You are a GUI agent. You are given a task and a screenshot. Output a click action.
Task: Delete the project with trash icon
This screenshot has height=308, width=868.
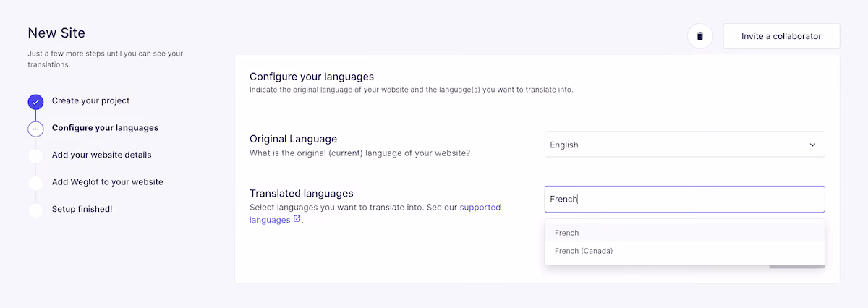pyautogui.click(x=699, y=35)
